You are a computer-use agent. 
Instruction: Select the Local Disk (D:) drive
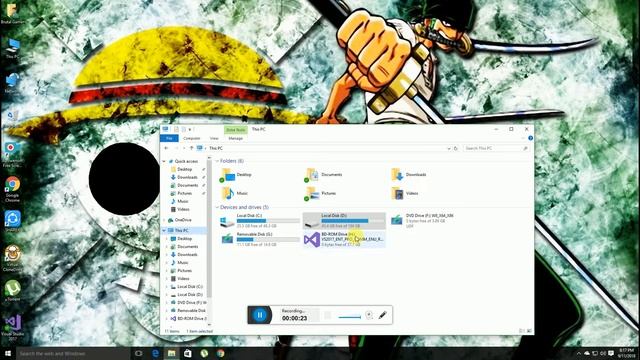(x=344, y=220)
